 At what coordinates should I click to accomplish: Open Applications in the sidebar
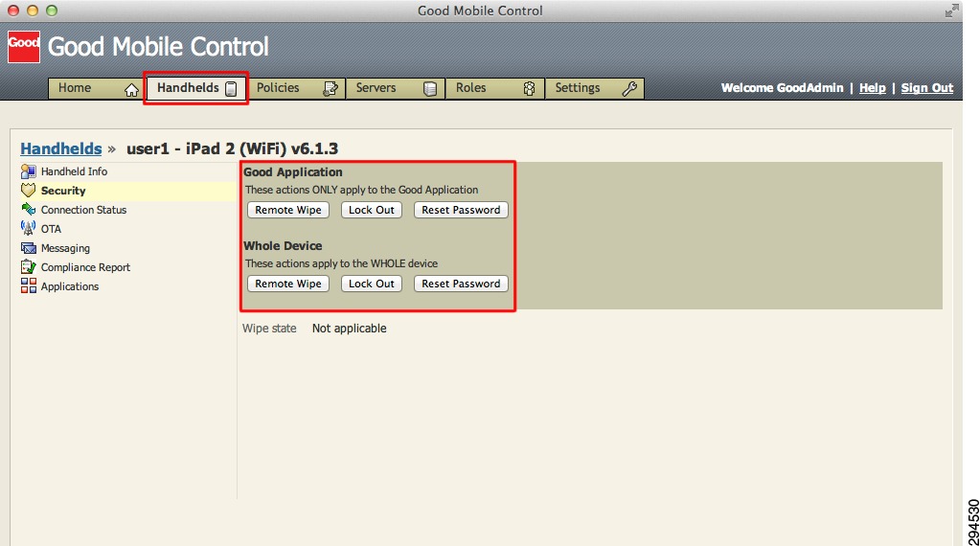point(69,286)
